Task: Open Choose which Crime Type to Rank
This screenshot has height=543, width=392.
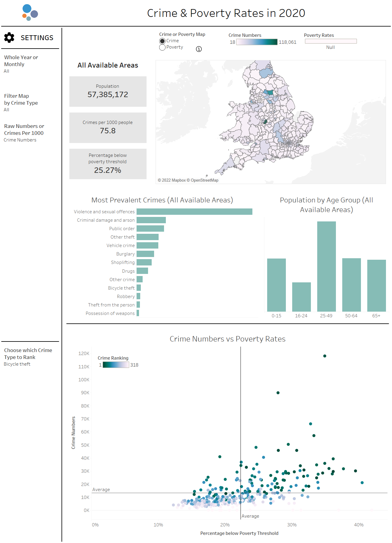Action: (x=28, y=357)
